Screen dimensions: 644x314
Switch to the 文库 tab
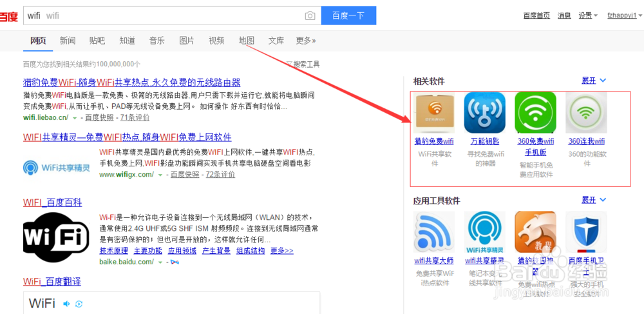(276, 40)
